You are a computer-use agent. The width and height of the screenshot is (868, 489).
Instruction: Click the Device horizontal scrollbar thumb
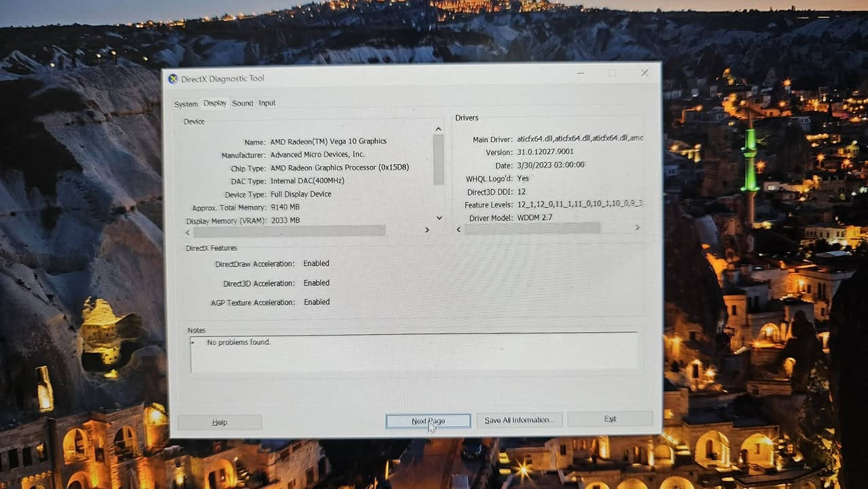click(x=289, y=231)
